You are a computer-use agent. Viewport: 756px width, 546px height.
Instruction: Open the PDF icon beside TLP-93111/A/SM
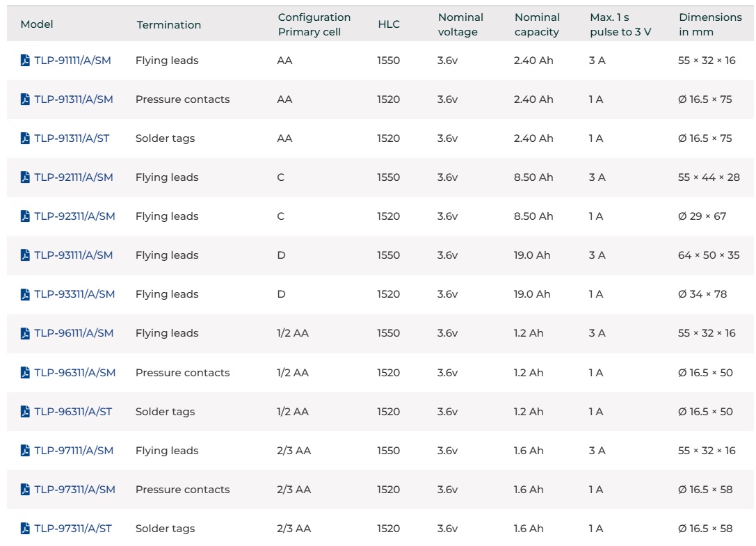point(26,255)
